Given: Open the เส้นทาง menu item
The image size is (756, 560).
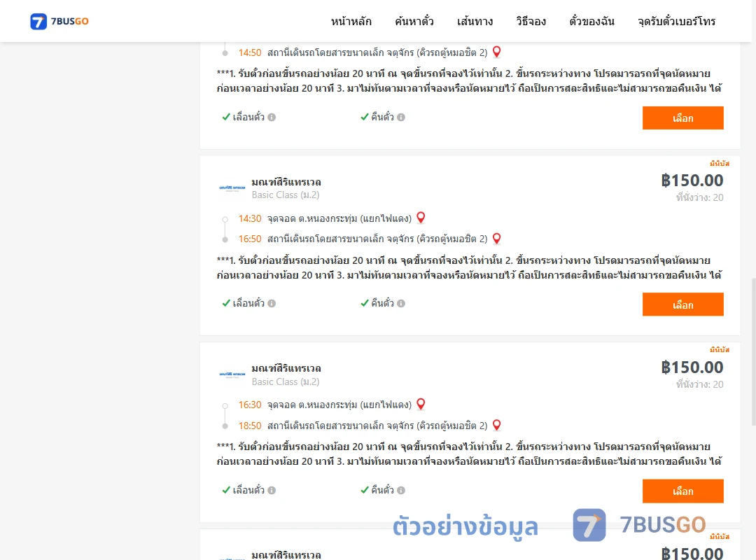Looking at the screenshot, I should tap(475, 21).
